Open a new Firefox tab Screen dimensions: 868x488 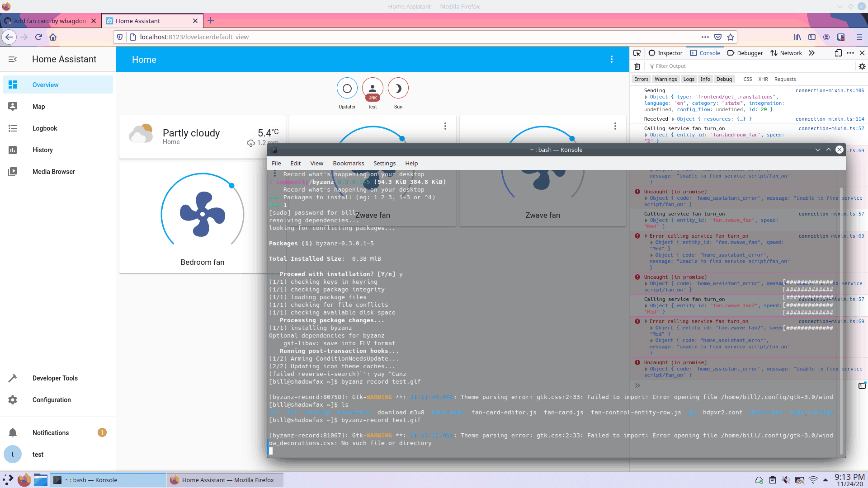pyautogui.click(x=211, y=20)
